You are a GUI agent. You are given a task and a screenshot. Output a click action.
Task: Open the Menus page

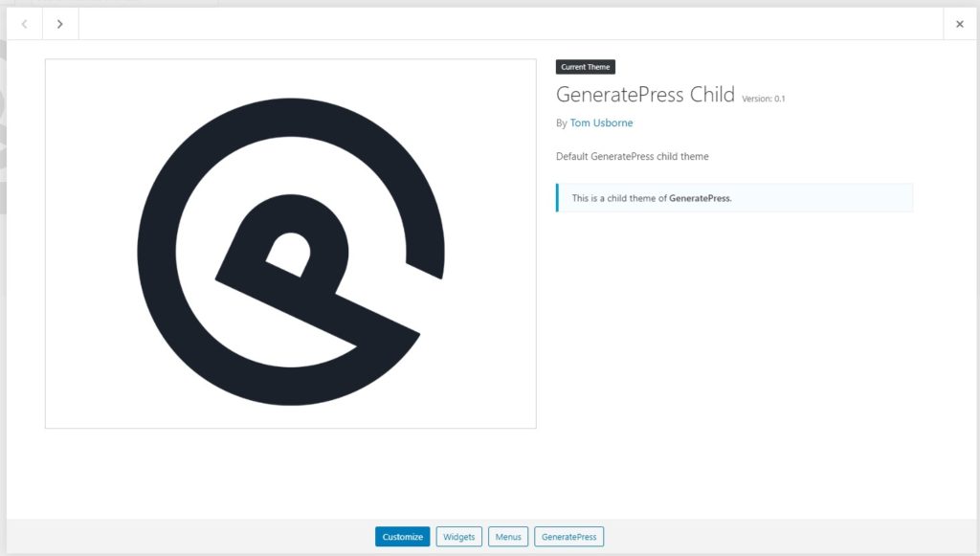click(x=508, y=537)
